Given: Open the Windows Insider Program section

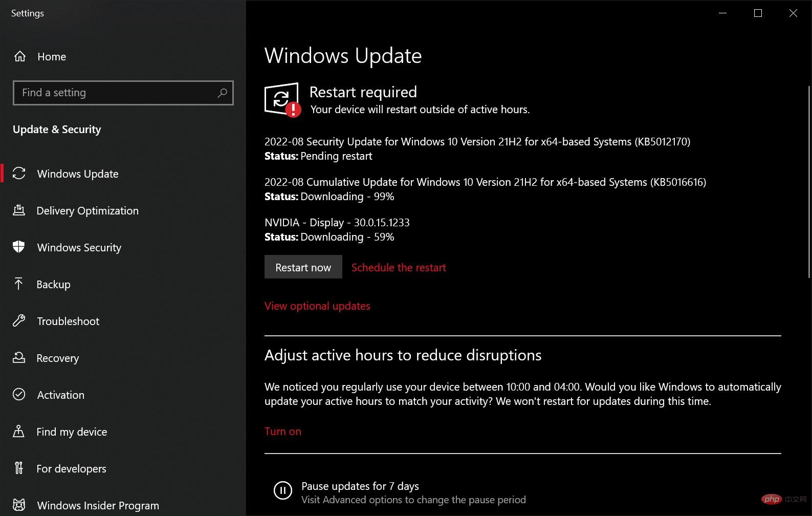Looking at the screenshot, I should tap(98, 506).
